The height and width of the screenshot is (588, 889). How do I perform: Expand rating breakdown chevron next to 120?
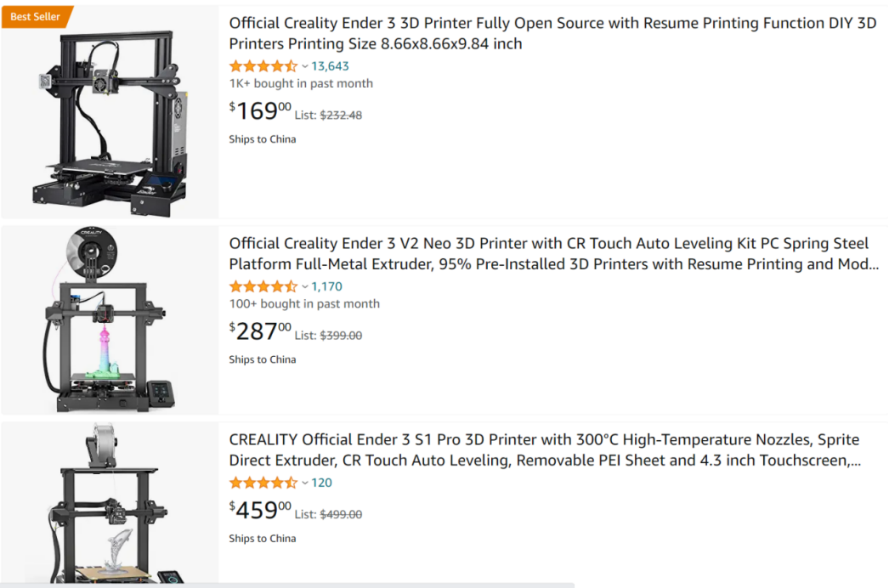[x=305, y=483]
